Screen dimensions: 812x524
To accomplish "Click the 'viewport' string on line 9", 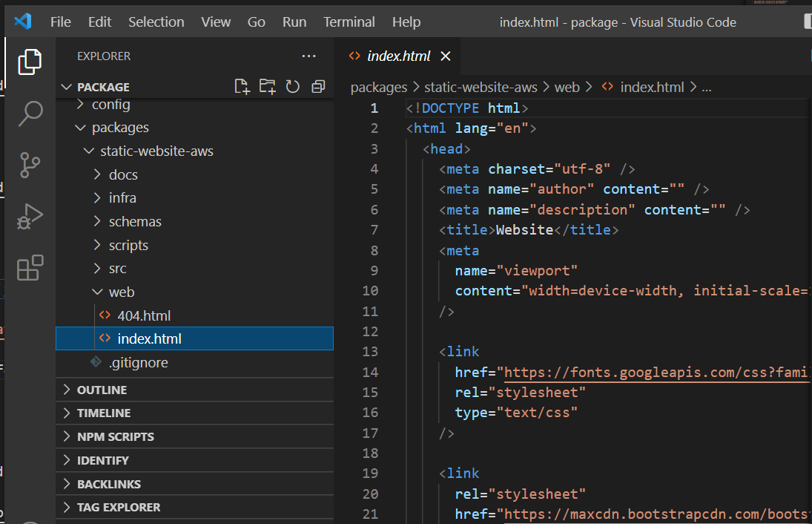I will (537, 271).
